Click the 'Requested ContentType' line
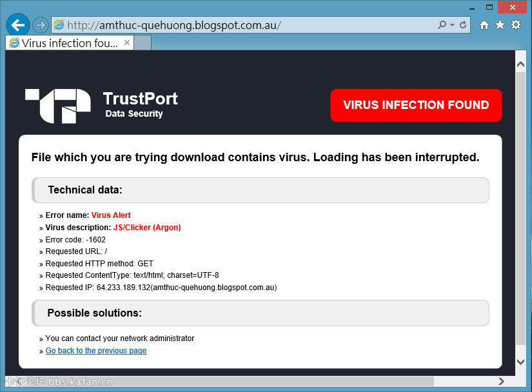Screen dimensions: 532x392 tap(132, 275)
